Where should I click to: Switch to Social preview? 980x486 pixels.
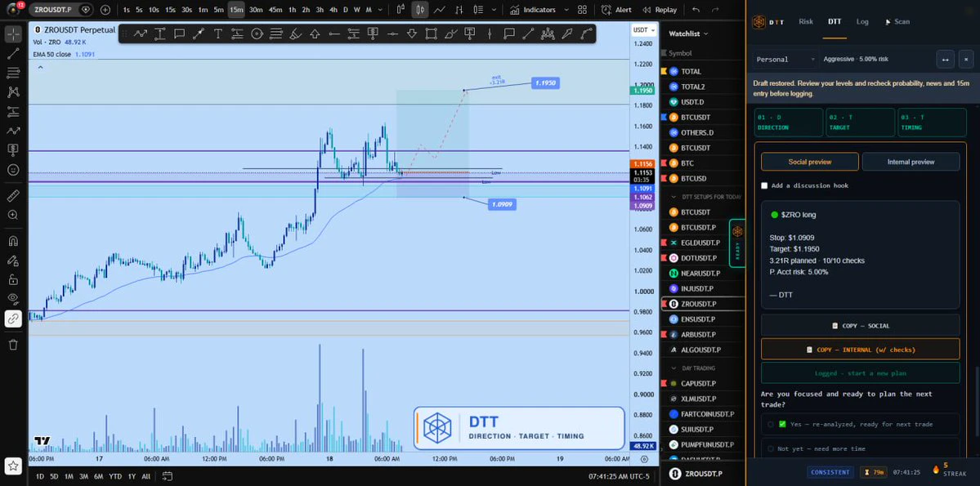point(809,162)
